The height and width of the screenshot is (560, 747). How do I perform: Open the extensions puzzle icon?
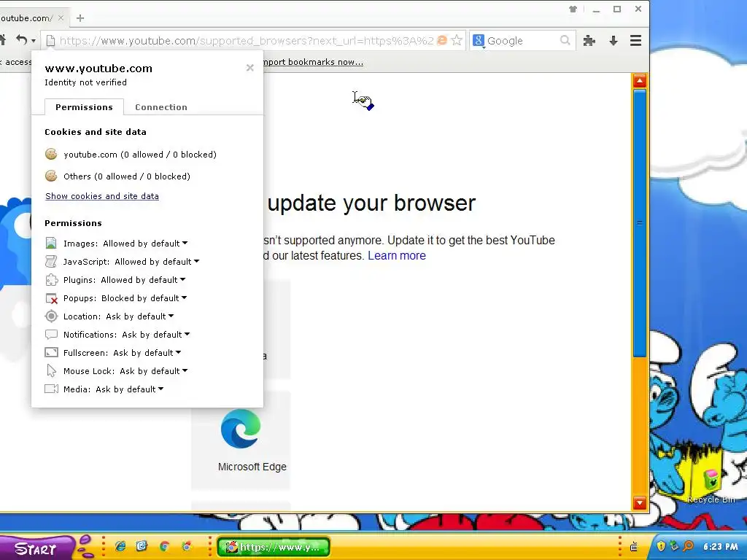(x=589, y=41)
